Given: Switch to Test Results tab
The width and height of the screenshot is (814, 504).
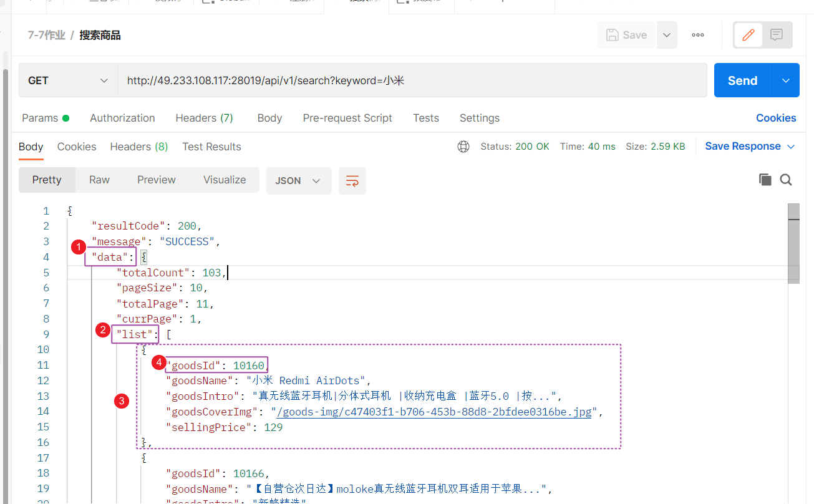Looking at the screenshot, I should (211, 147).
